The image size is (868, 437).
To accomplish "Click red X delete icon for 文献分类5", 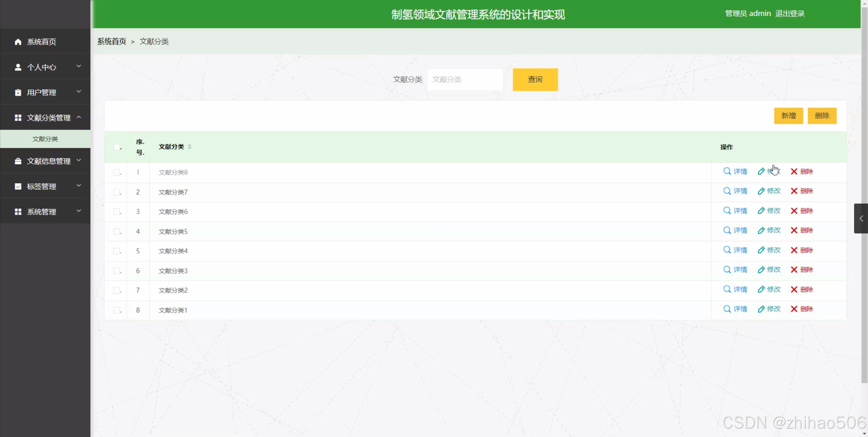I will click(794, 230).
